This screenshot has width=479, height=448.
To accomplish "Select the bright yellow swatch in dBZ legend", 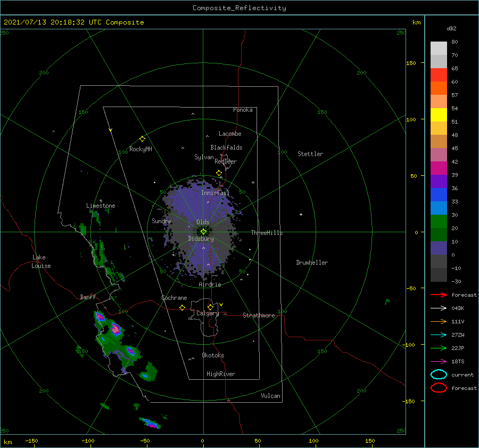I will (439, 115).
